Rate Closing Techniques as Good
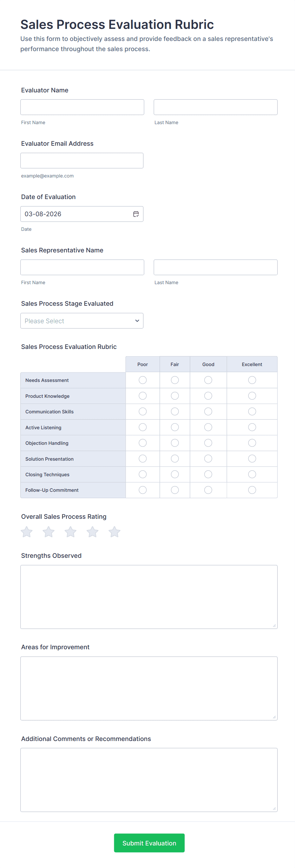Viewport: 295px width, 868px height. click(x=208, y=474)
